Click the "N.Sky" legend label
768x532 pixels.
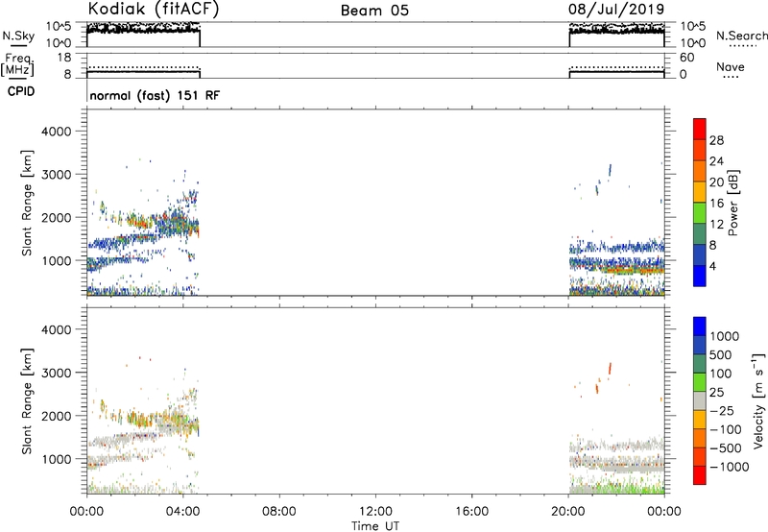pos(18,36)
